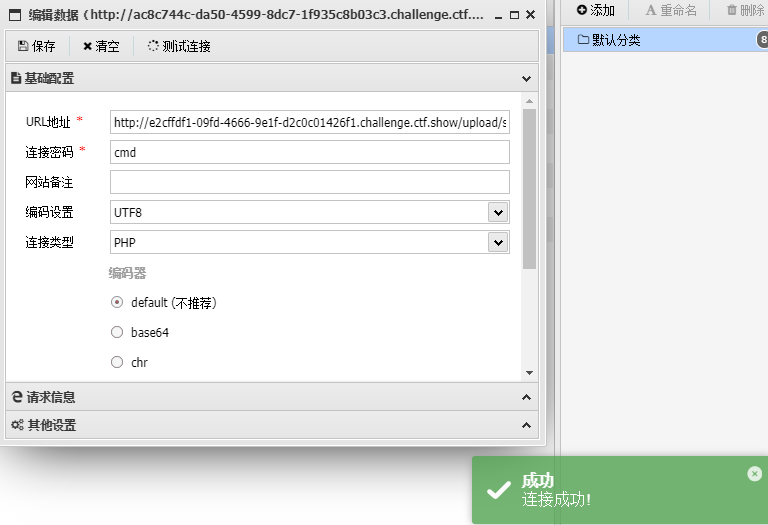Click the config panel scrollbar thumb
Screen dimensions: 768x525
[529, 189]
